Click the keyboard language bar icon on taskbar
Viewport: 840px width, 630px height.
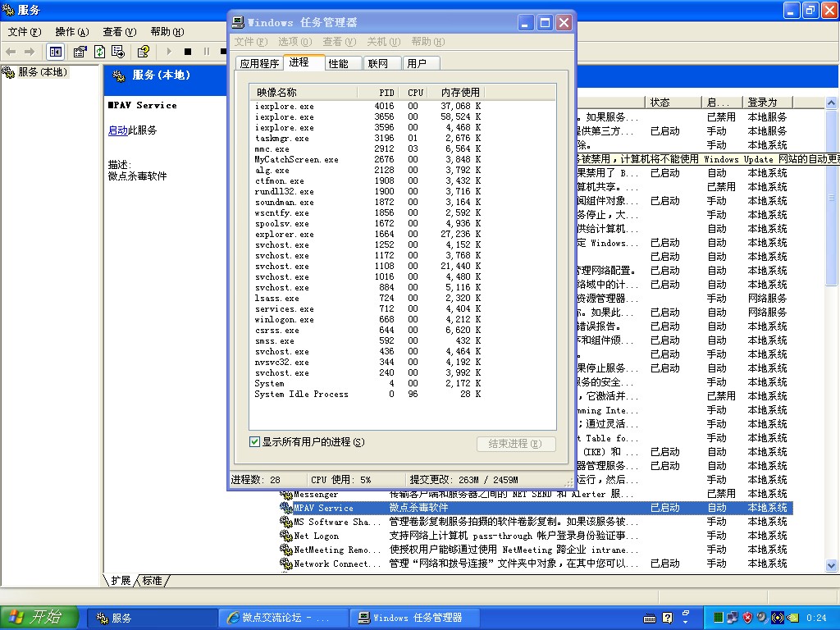pos(650,619)
